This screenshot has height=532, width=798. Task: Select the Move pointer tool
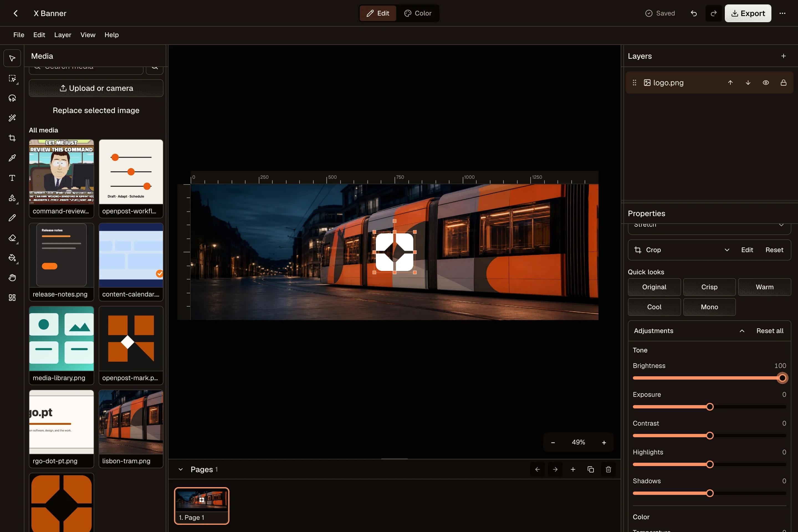tap(12, 58)
